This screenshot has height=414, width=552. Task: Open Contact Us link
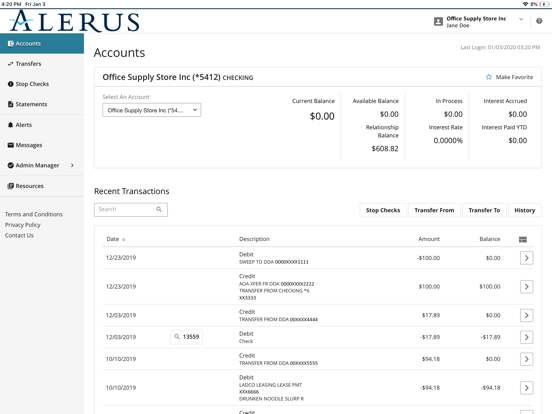[19, 235]
